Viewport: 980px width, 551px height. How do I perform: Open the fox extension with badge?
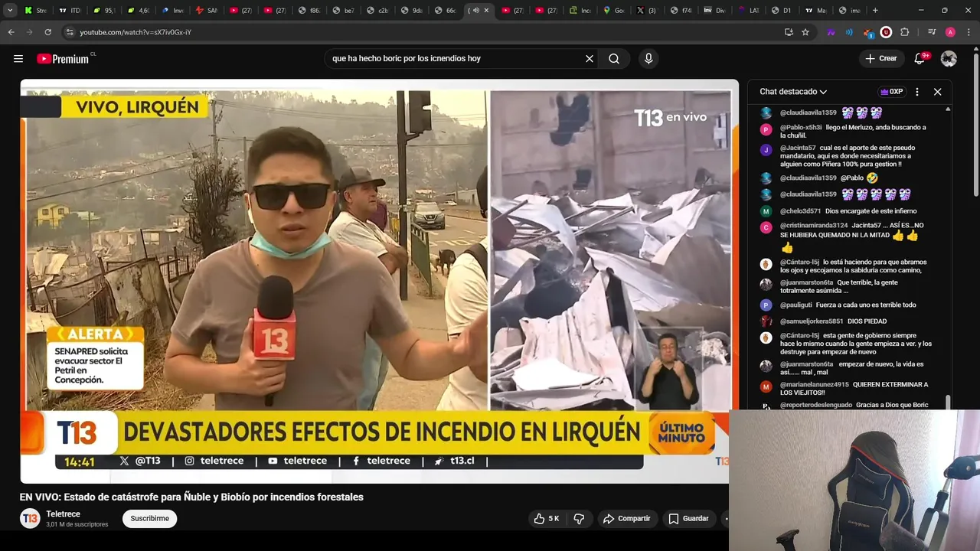(867, 32)
